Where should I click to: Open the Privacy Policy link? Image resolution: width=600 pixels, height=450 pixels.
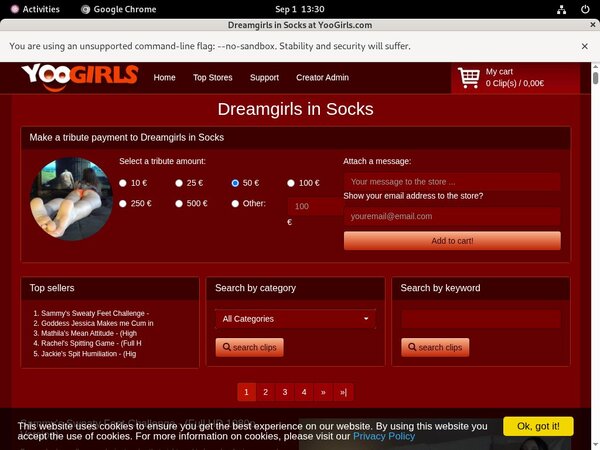coord(384,436)
